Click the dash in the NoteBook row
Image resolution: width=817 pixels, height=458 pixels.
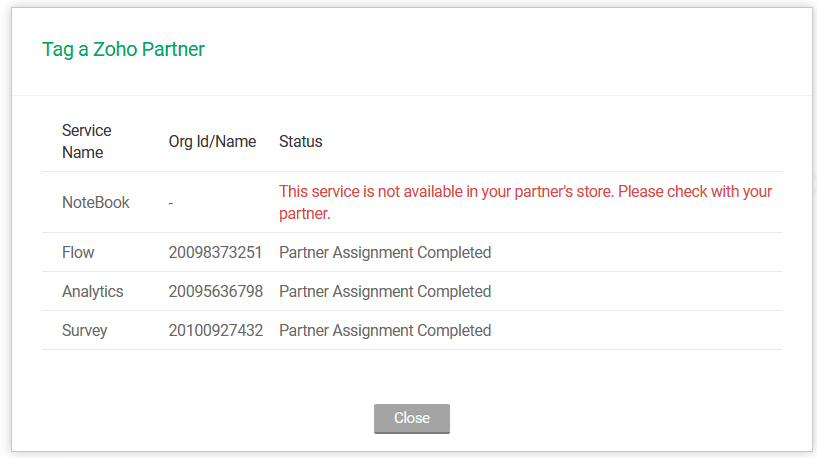(171, 203)
